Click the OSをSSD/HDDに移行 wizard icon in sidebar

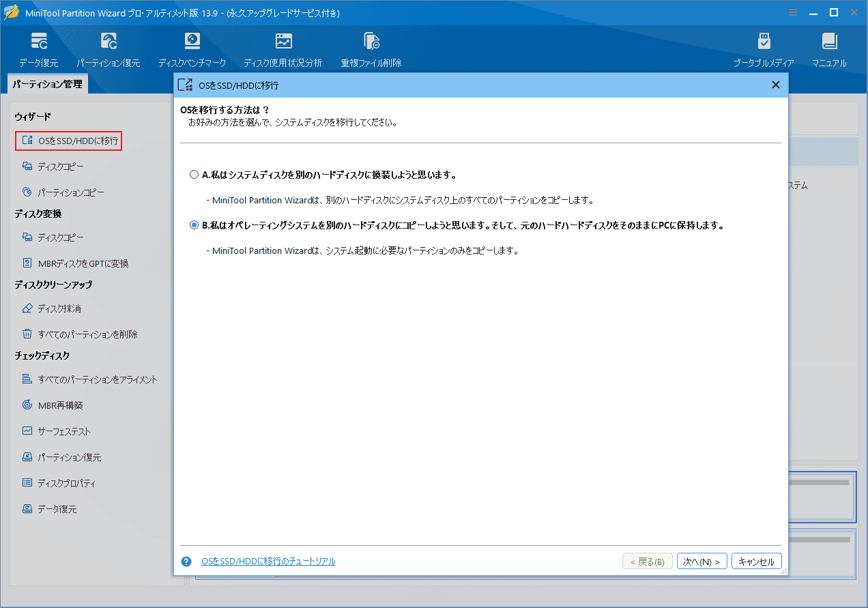coord(27,141)
